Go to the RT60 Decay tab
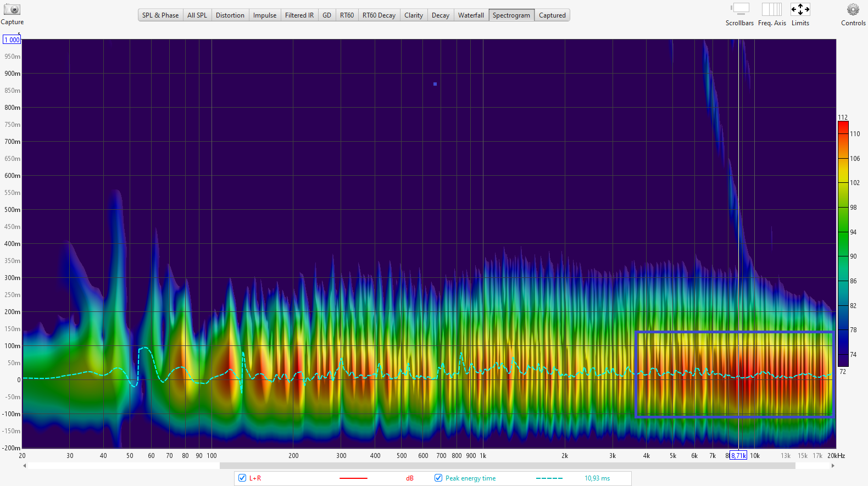The width and height of the screenshot is (868, 486). 379,15
